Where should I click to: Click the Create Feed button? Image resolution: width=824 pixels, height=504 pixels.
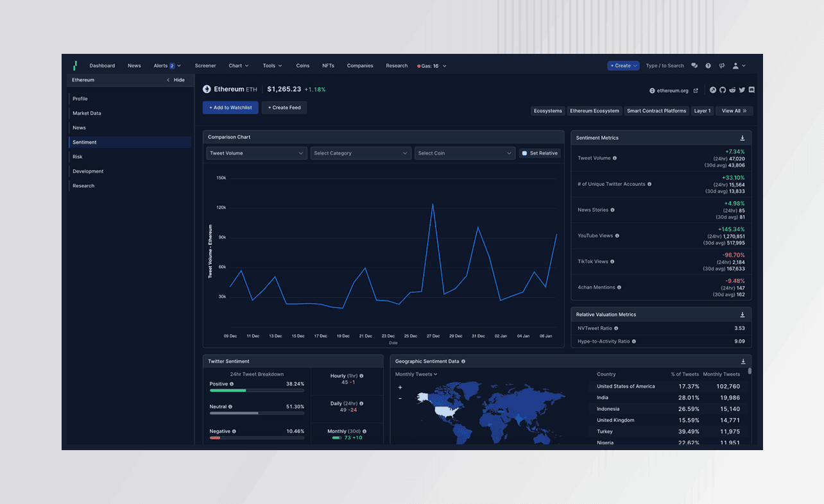[x=284, y=108]
